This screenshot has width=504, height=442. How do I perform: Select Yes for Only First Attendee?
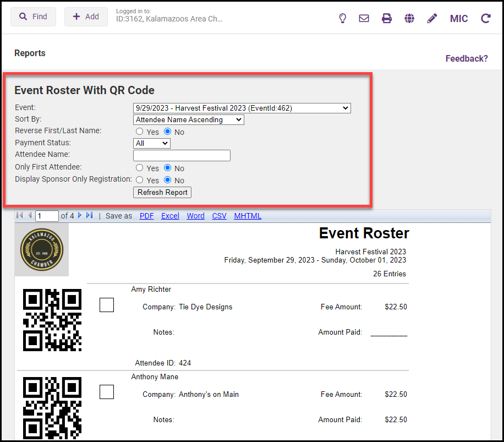(x=140, y=168)
